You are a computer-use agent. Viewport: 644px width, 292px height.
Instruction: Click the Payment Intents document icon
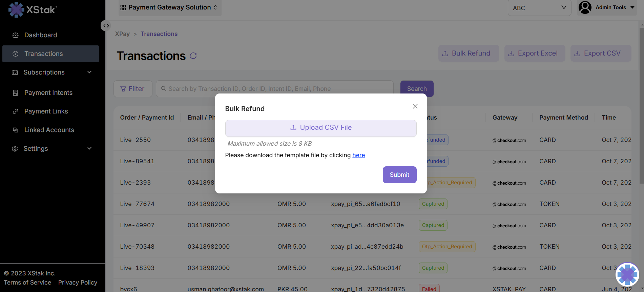click(16, 93)
